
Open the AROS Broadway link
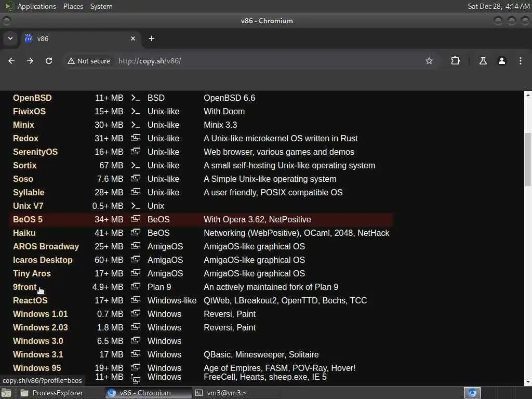[x=46, y=246]
